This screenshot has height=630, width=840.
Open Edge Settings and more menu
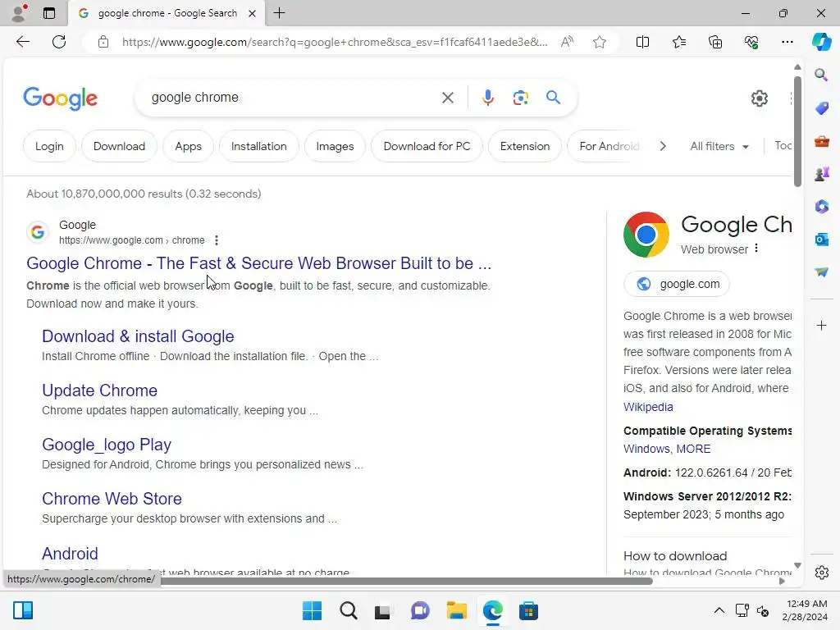pyautogui.click(x=787, y=42)
